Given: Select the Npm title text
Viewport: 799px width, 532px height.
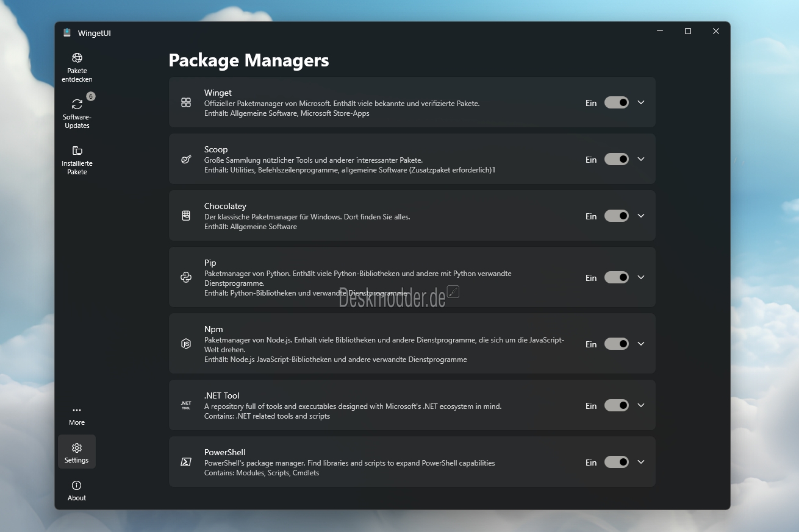Looking at the screenshot, I should (x=213, y=329).
